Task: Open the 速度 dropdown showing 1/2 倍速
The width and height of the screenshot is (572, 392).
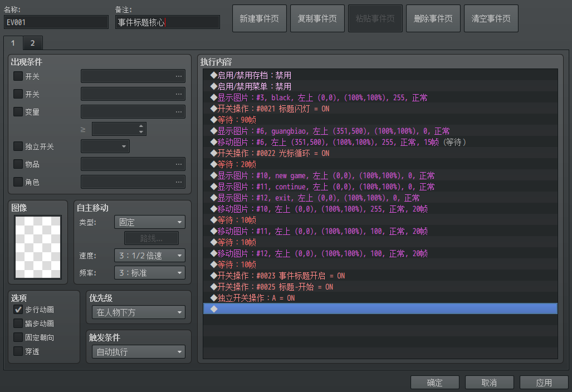Action: 150,256
